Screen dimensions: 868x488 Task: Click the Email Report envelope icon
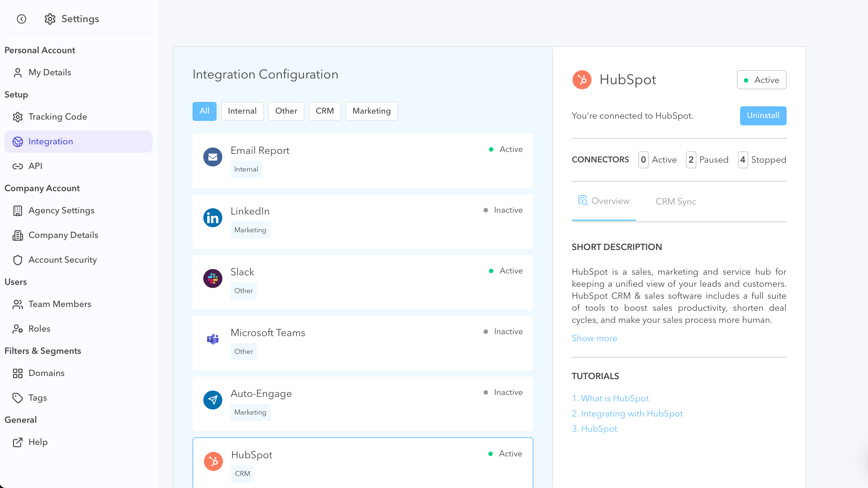(x=212, y=157)
